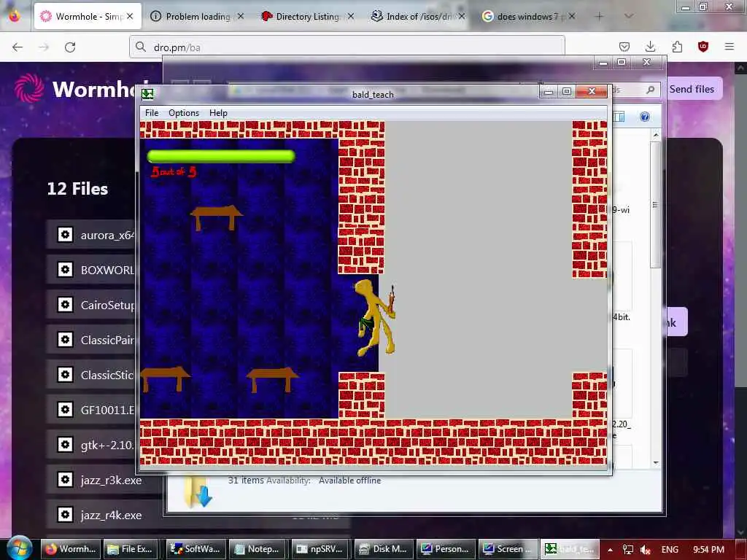Click the muted volume tray icon
747x560 pixels.
(646, 550)
